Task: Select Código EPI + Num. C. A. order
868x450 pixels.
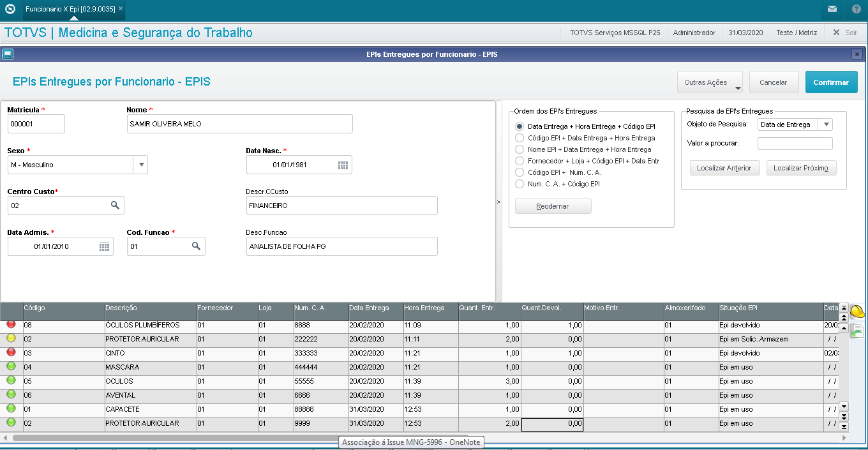Action: pyautogui.click(x=520, y=172)
